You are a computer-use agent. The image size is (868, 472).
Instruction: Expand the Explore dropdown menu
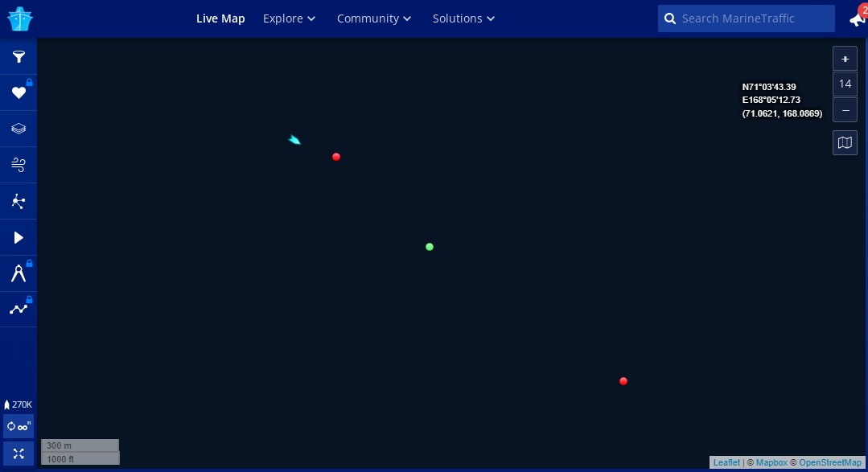[289, 18]
